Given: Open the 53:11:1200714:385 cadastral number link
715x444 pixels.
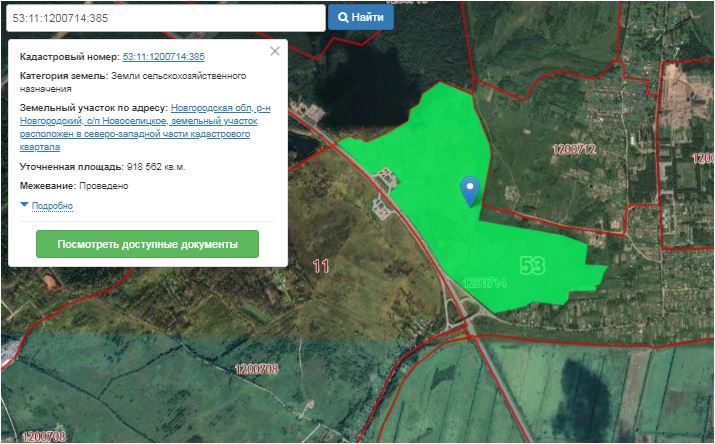Looking at the screenshot, I should 163,57.
